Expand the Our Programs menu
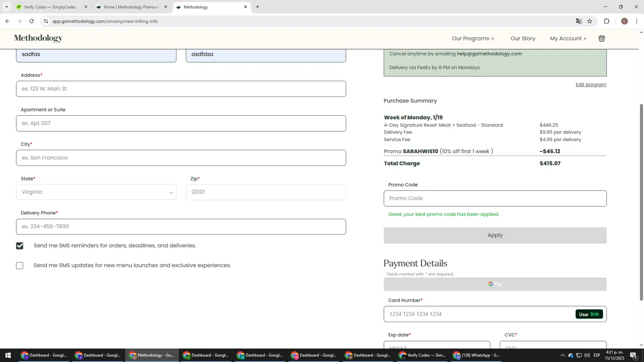Image resolution: width=644 pixels, height=362 pixels. (473, 39)
